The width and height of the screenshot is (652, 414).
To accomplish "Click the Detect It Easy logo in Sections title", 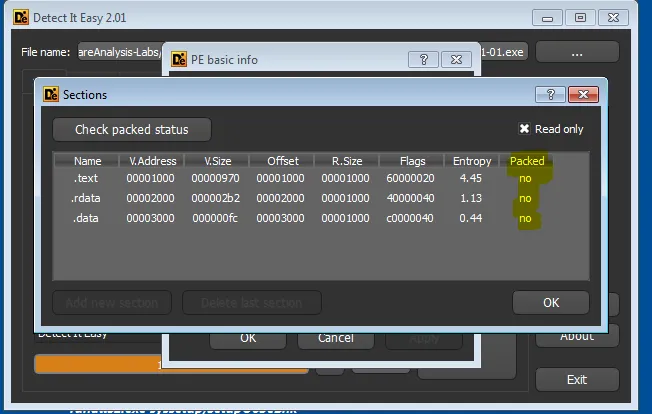I will point(51,94).
